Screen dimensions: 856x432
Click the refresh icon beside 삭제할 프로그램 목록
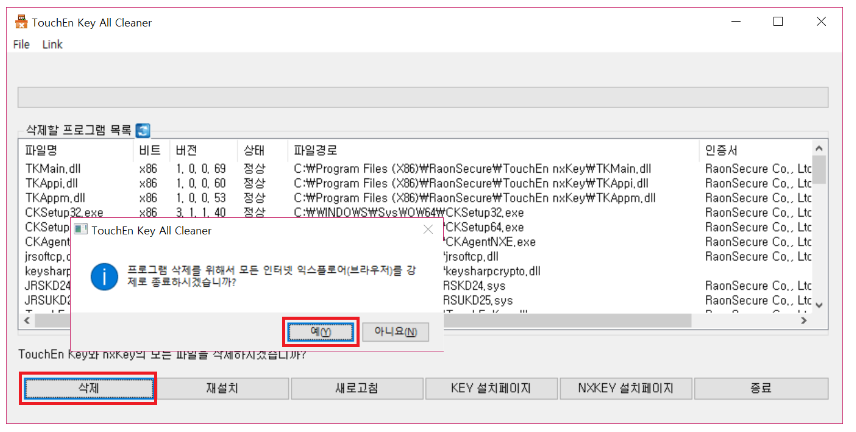[142, 131]
